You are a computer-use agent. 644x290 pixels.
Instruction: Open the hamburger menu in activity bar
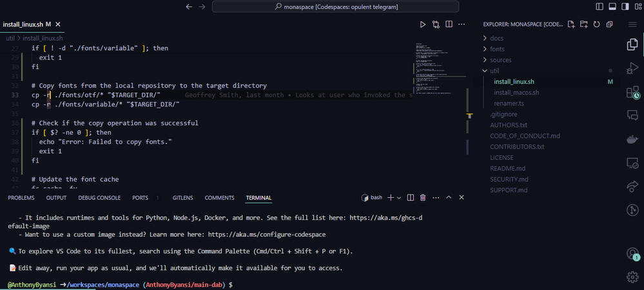(x=632, y=24)
